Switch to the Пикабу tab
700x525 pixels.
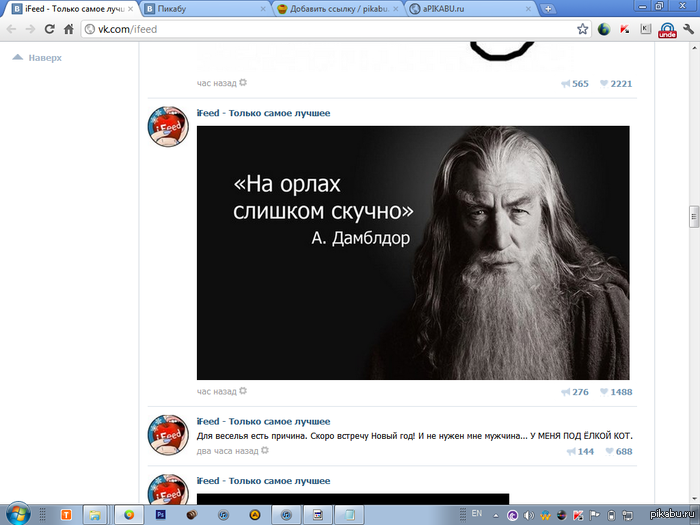tap(205, 8)
